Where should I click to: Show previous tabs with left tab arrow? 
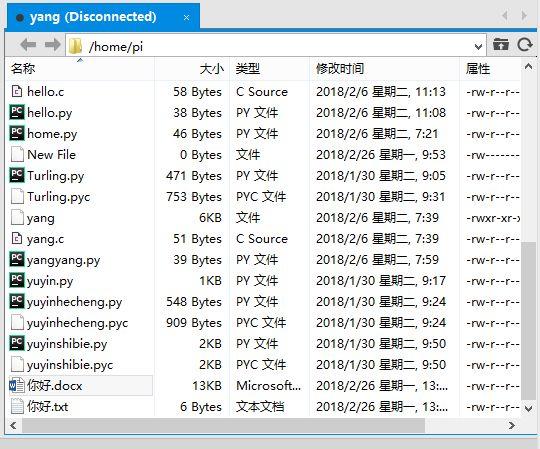505,15
